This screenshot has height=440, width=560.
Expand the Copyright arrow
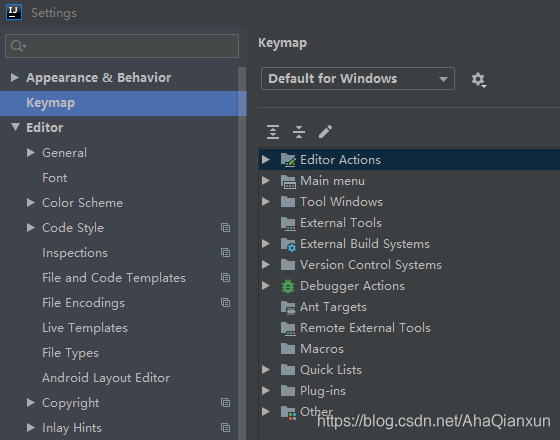pyautogui.click(x=31, y=403)
